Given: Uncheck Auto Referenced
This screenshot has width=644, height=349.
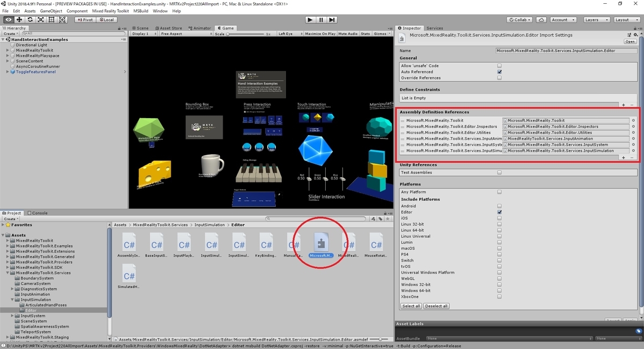Looking at the screenshot, I should (499, 72).
